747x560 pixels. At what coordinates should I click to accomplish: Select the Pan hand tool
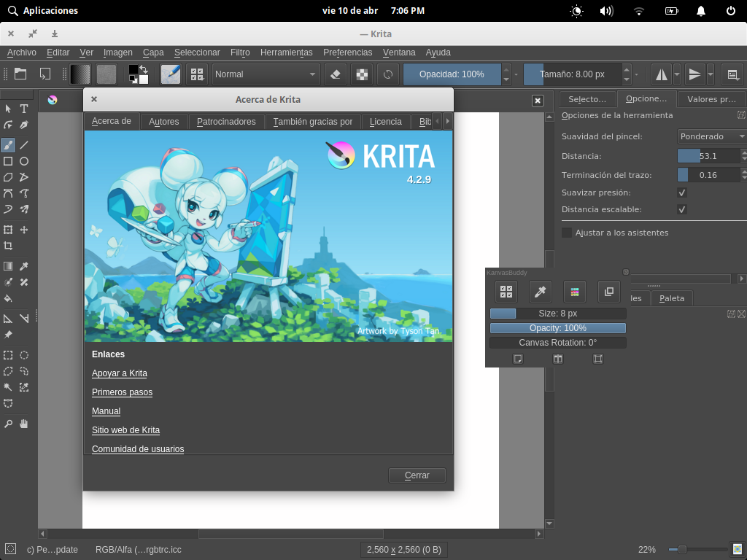tap(24, 424)
